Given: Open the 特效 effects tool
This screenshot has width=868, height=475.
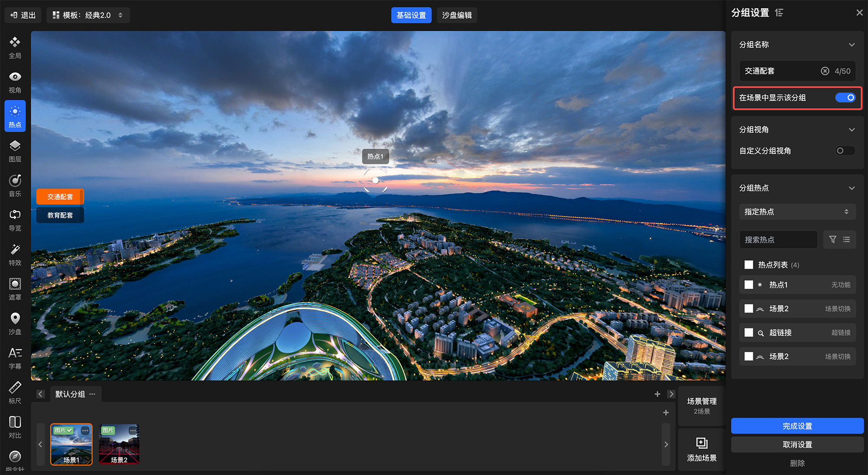Looking at the screenshot, I should click(15, 254).
